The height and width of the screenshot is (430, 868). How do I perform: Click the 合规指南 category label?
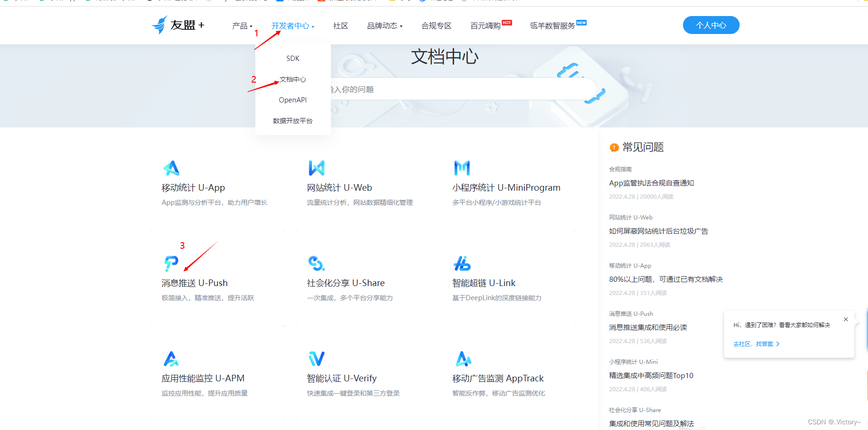click(620, 169)
